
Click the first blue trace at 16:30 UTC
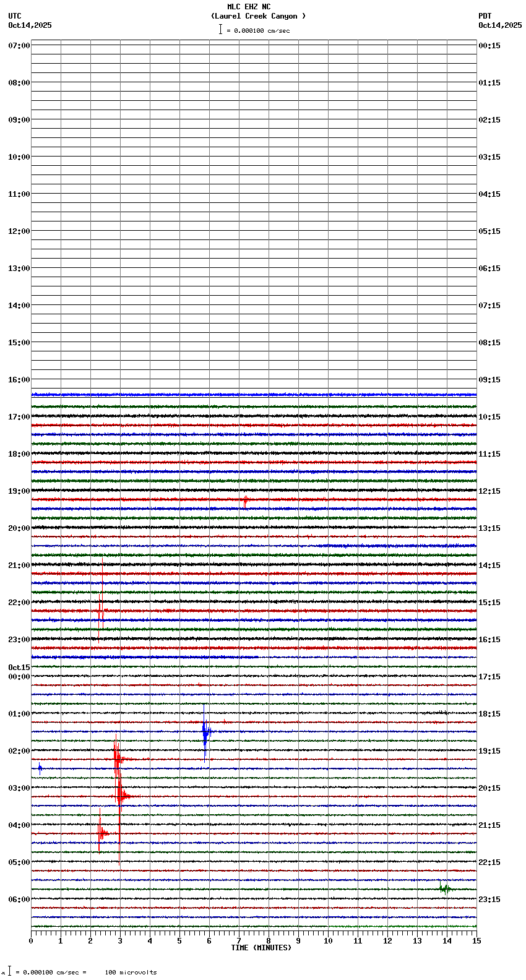254,394
